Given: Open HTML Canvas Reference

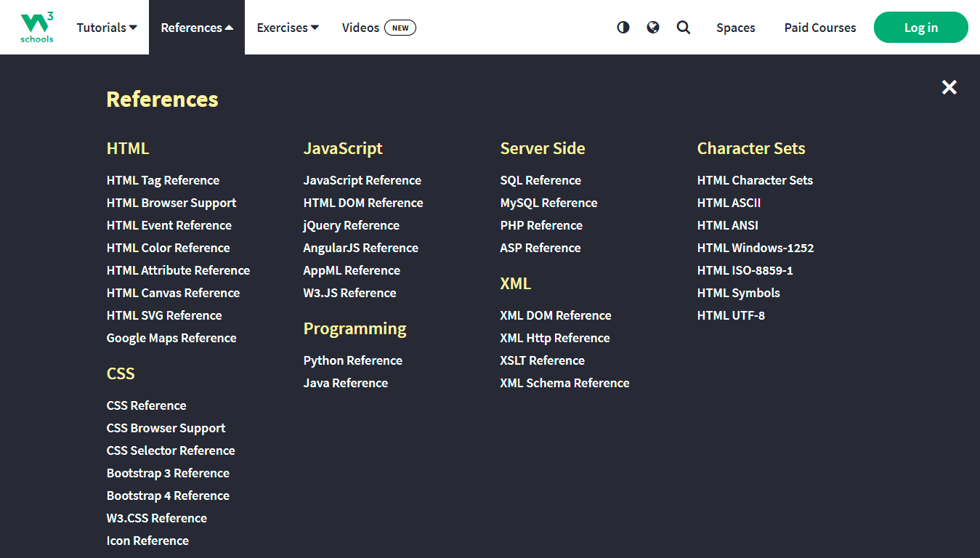Looking at the screenshot, I should (173, 293).
